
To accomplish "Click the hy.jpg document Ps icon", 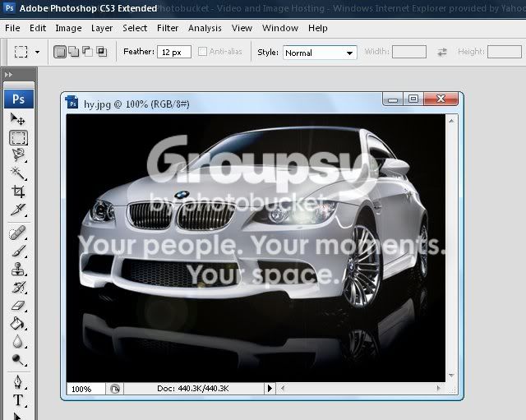I will 72,103.
